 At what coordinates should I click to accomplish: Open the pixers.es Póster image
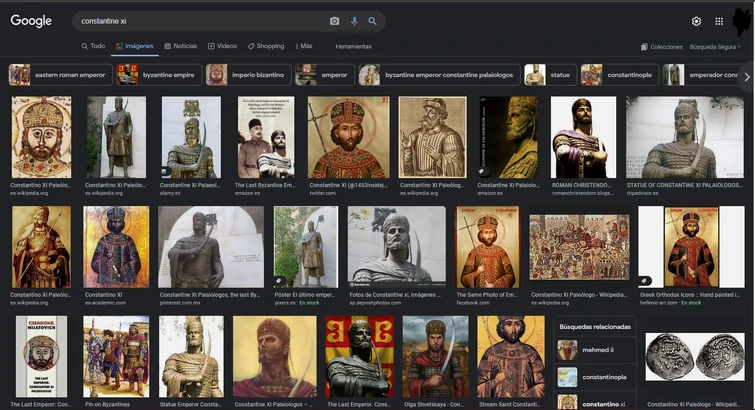coord(306,247)
